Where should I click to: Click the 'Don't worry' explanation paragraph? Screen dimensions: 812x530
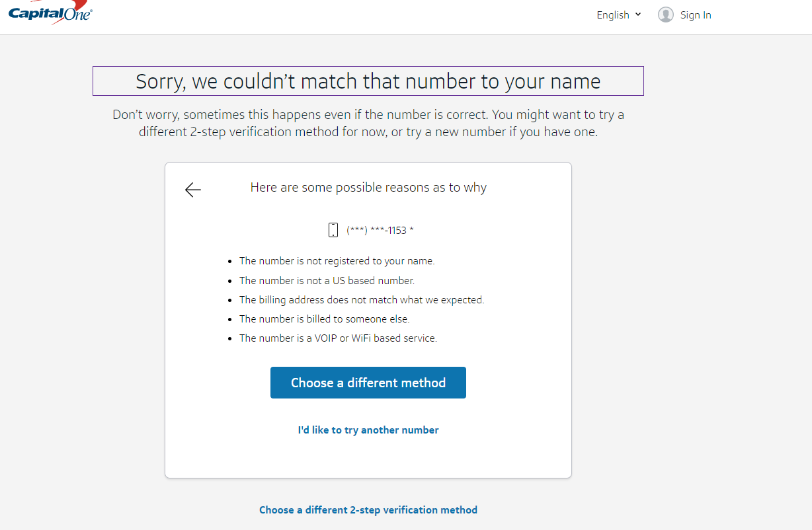tap(368, 123)
